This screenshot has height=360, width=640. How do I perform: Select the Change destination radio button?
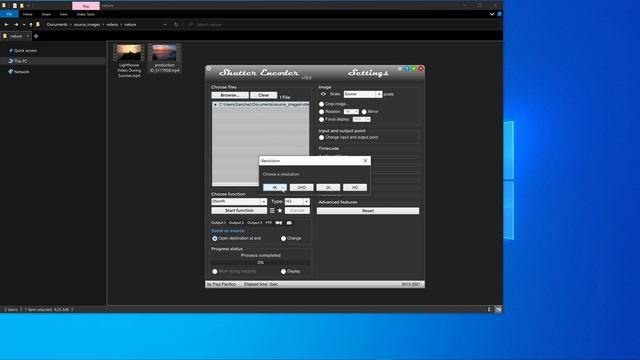point(283,238)
